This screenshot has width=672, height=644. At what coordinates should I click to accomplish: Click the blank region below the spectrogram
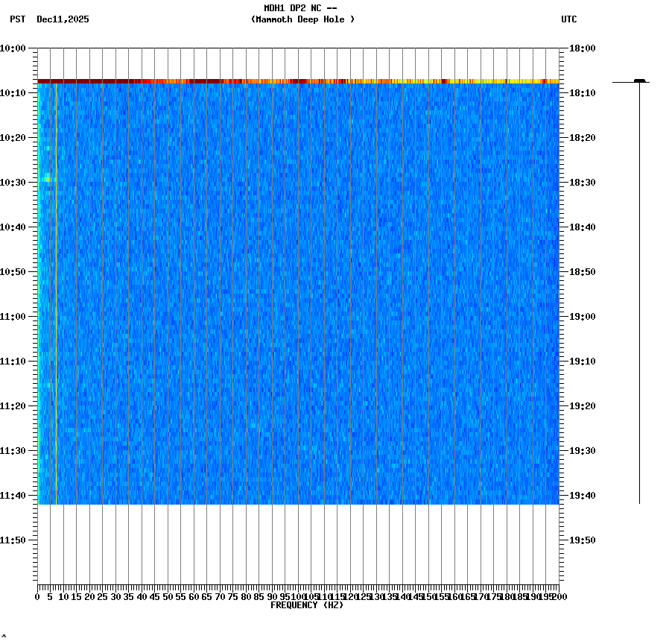click(298, 544)
